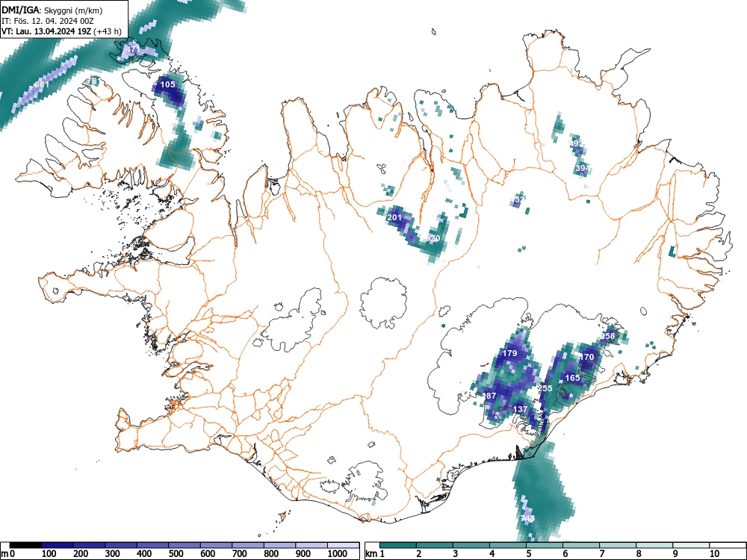
Task: Click the 1000 meter legend tick label
Action: pos(338,554)
